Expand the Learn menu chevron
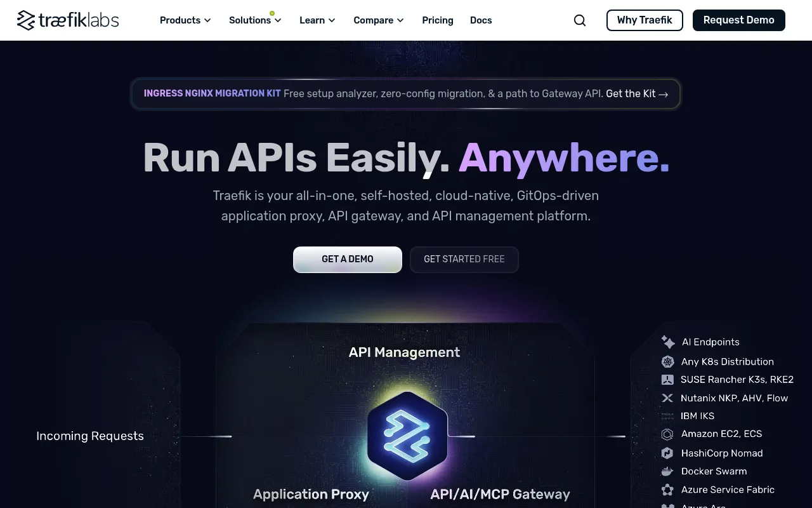This screenshot has width=812, height=508. click(x=332, y=20)
